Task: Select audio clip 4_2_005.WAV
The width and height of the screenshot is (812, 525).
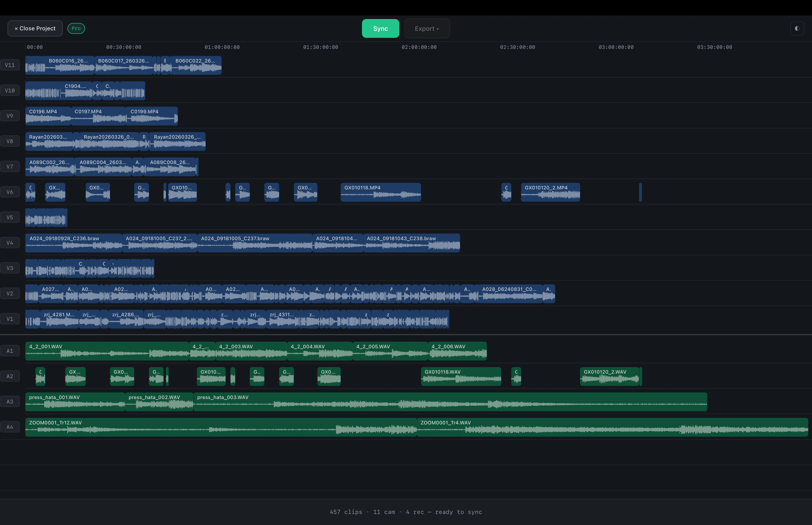Action: (x=390, y=351)
